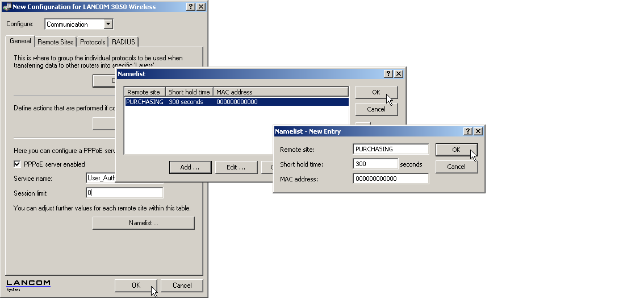Click help icon in Namelist - New Entry dialog
The image size is (644, 298).
pyautogui.click(x=468, y=131)
